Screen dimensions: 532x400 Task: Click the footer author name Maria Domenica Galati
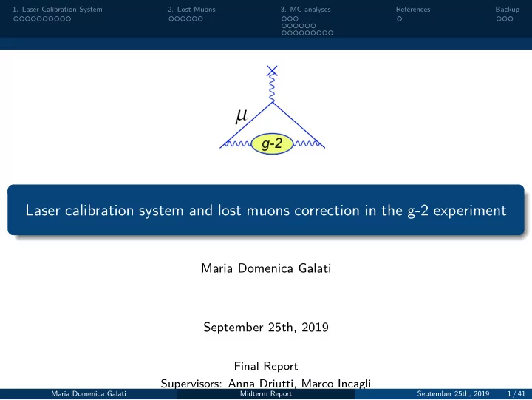coord(89,394)
